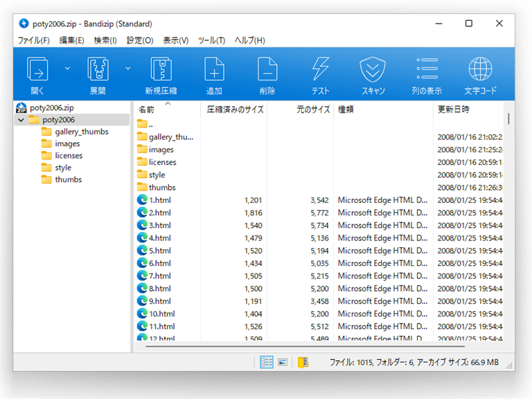The image size is (532, 399).
Task: Select the thumbs folder name in list
Action: click(162, 187)
